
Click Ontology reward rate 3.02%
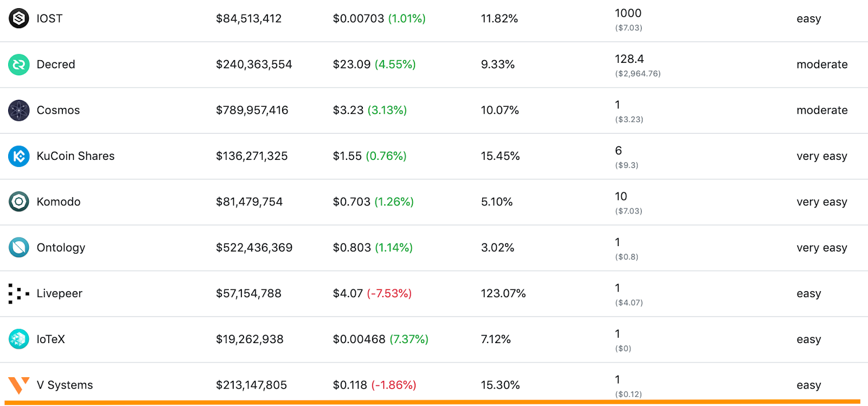click(497, 248)
